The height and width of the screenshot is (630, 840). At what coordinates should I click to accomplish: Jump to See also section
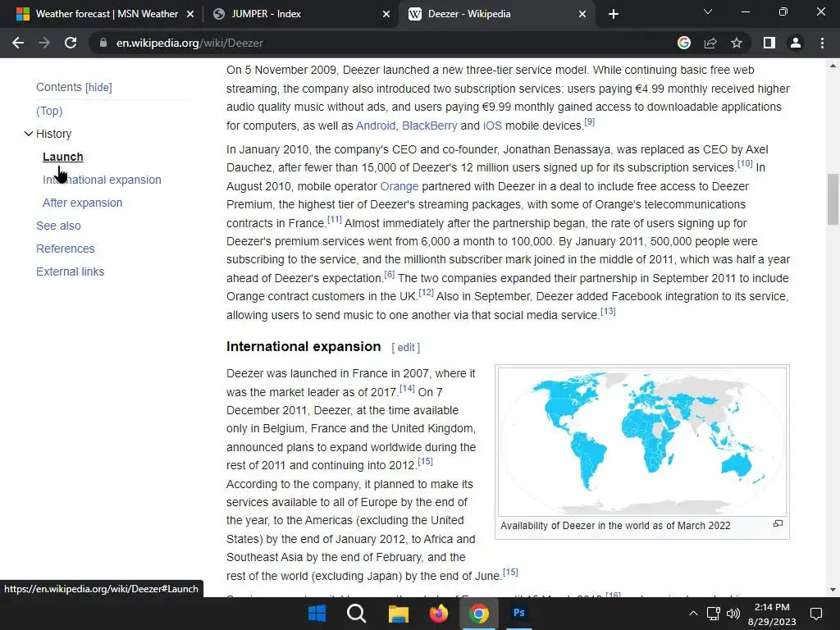58,226
